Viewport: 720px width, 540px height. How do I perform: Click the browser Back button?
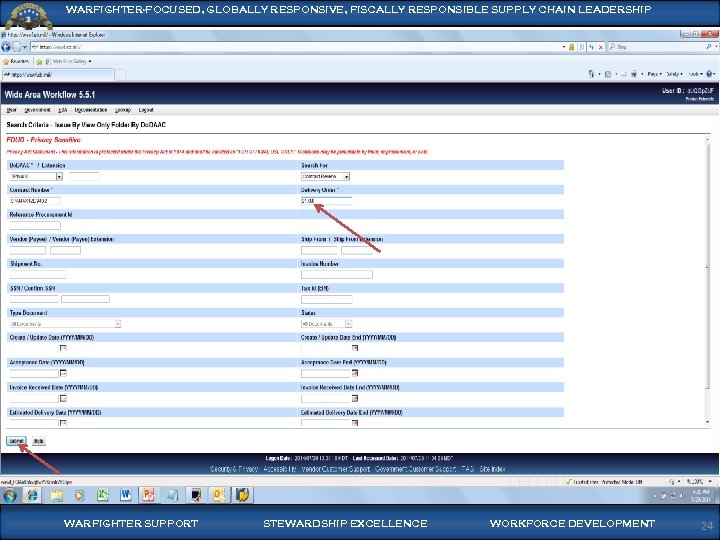[6, 47]
